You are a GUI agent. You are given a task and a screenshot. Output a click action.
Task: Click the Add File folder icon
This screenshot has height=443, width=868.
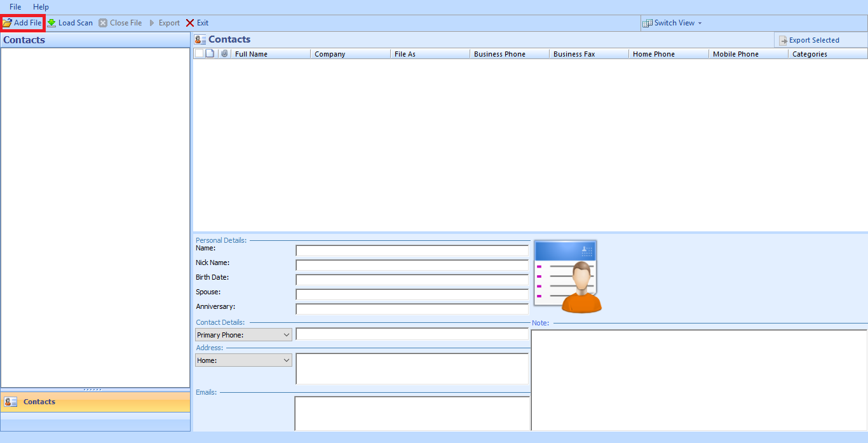tap(7, 23)
